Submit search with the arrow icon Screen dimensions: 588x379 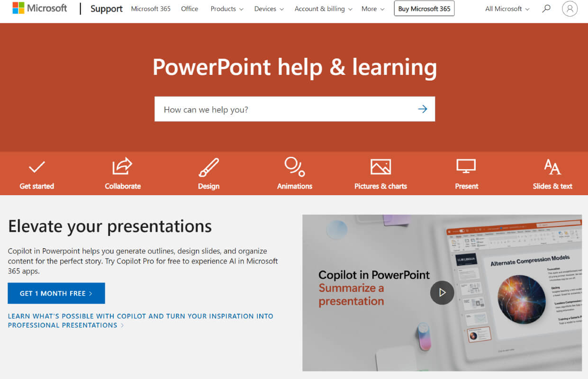423,109
